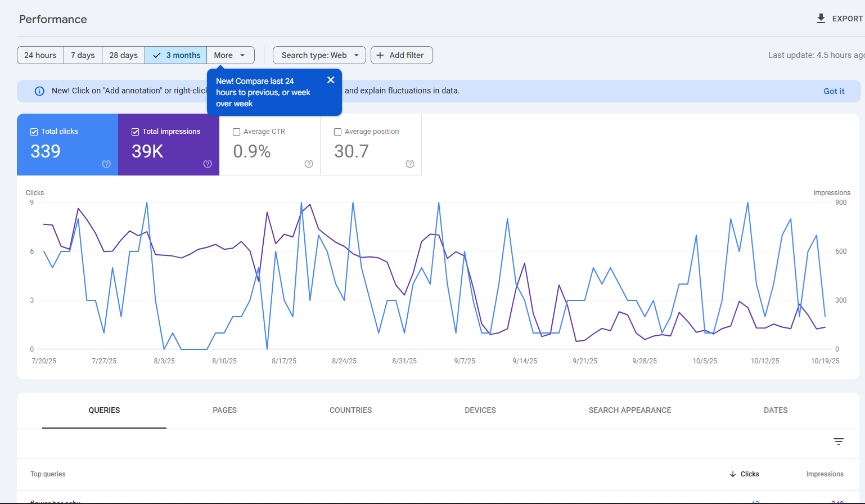Click the Export download icon

click(x=821, y=19)
